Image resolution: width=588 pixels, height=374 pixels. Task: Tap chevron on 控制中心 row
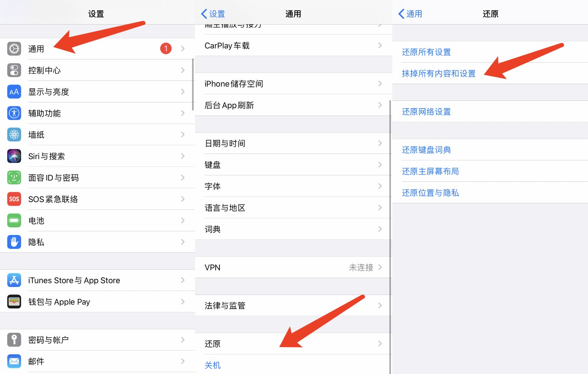click(x=183, y=70)
